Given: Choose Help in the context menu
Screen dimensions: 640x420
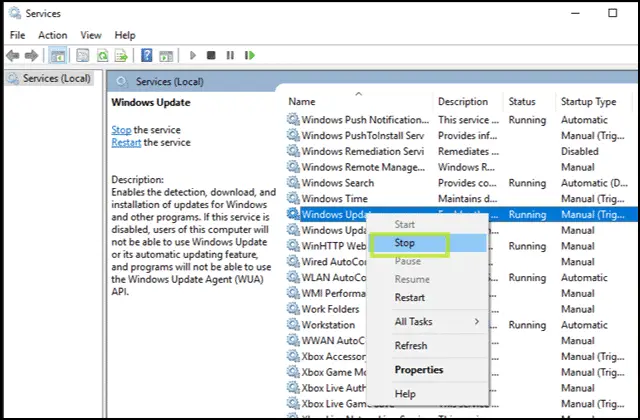Looking at the screenshot, I should 428,394.
